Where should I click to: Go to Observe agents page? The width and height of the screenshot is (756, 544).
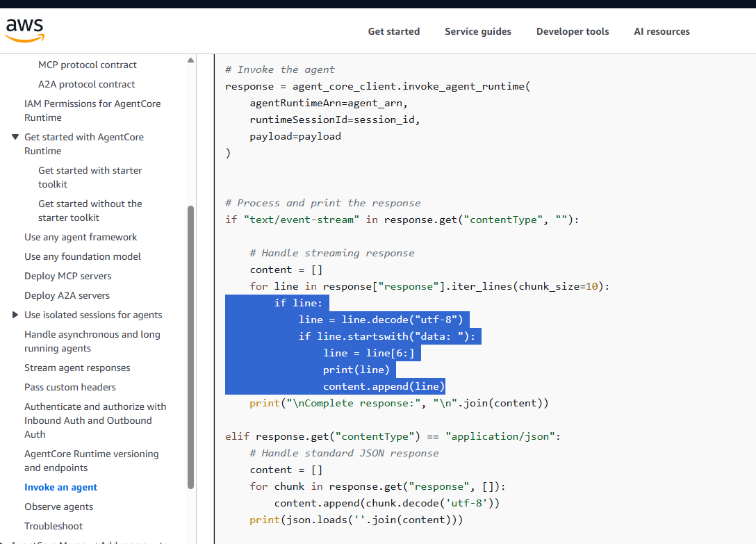tap(59, 506)
